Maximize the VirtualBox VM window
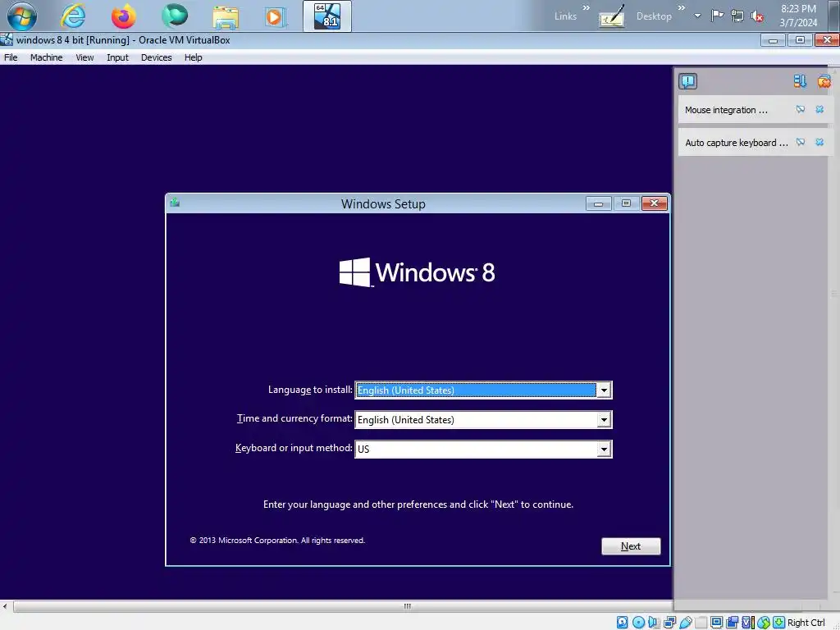 800,40
